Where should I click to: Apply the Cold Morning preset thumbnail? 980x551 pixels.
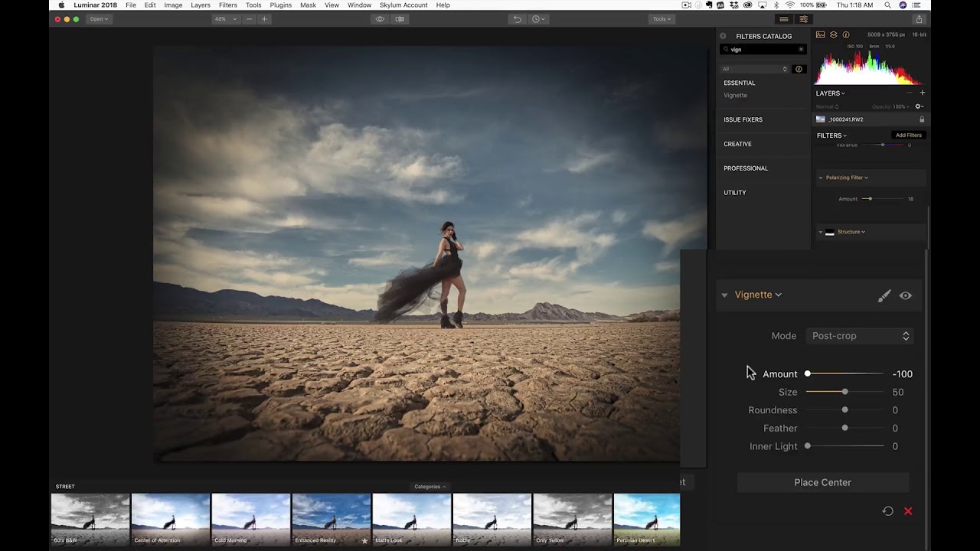coord(251,519)
